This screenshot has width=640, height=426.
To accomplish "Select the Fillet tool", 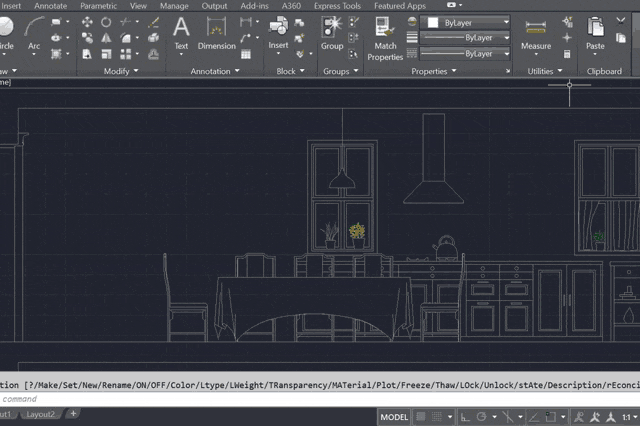I will (125, 38).
